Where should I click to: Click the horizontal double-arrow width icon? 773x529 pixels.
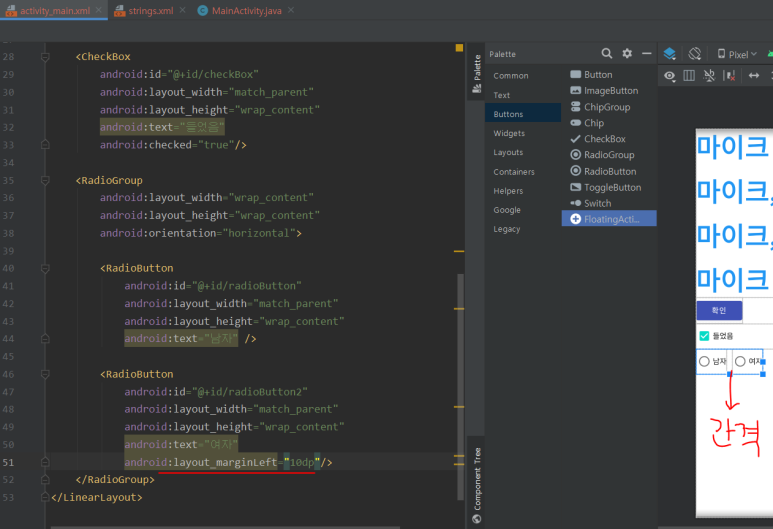[x=754, y=75]
